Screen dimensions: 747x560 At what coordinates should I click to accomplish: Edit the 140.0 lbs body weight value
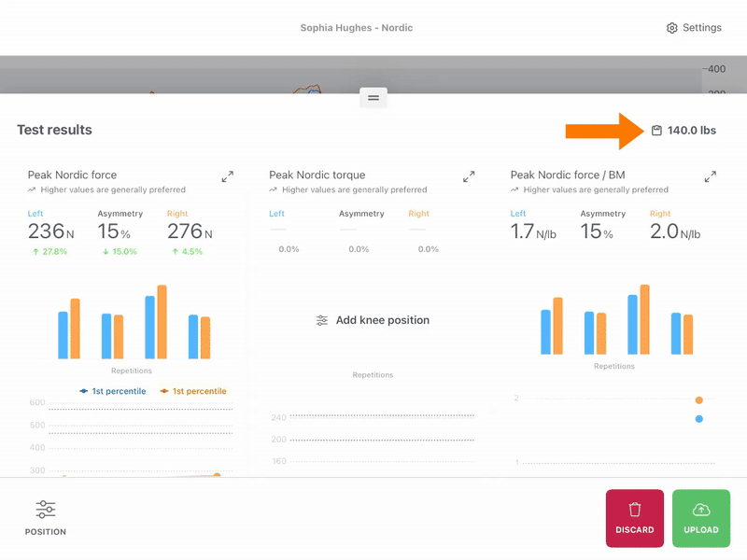click(691, 131)
